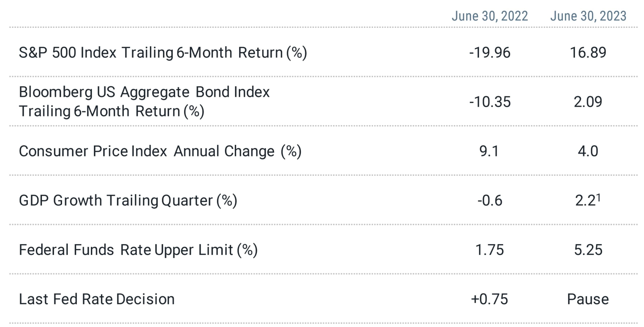Select the S&P 500 Index Trailing 6-Month Return label
Viewport: 644px width, 327px height.
(163, 53)
